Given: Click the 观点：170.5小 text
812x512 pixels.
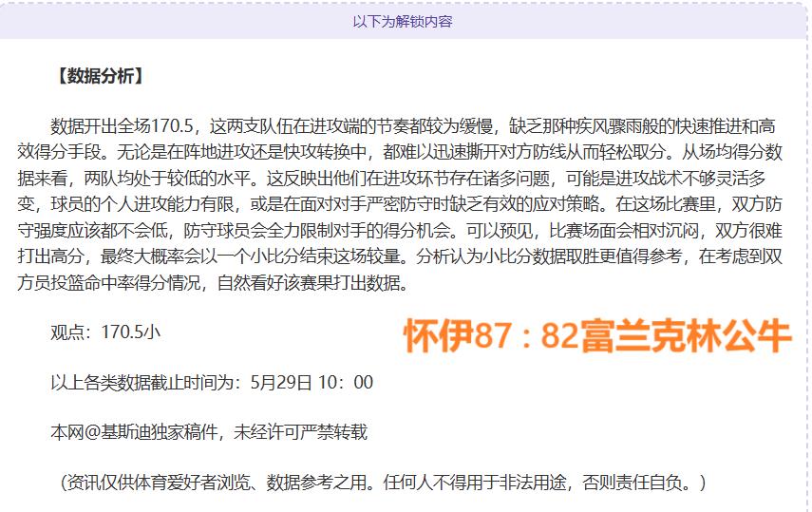Looking at the screenshot, I should tap(105, 332).
